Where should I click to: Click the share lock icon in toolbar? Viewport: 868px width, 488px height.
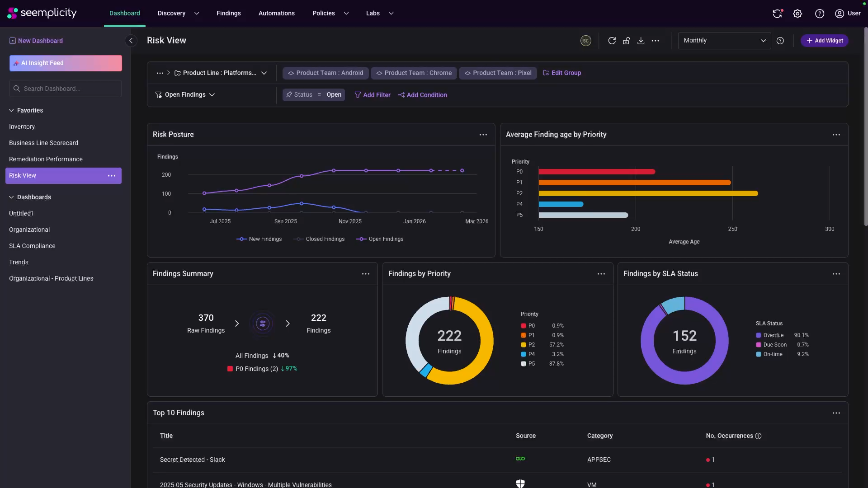click(x=626, y=41)
